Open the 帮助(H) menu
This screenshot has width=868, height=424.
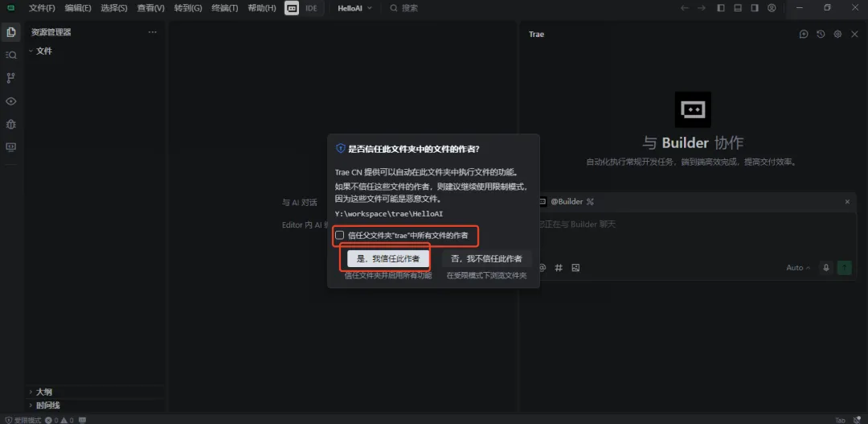point(262,8)
